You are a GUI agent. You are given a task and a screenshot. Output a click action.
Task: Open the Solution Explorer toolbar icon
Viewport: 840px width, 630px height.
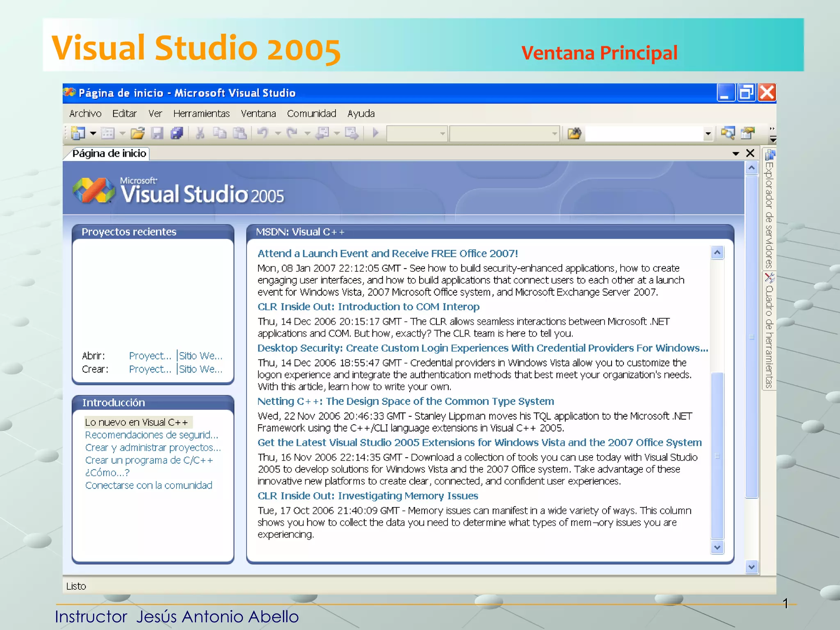728,133
